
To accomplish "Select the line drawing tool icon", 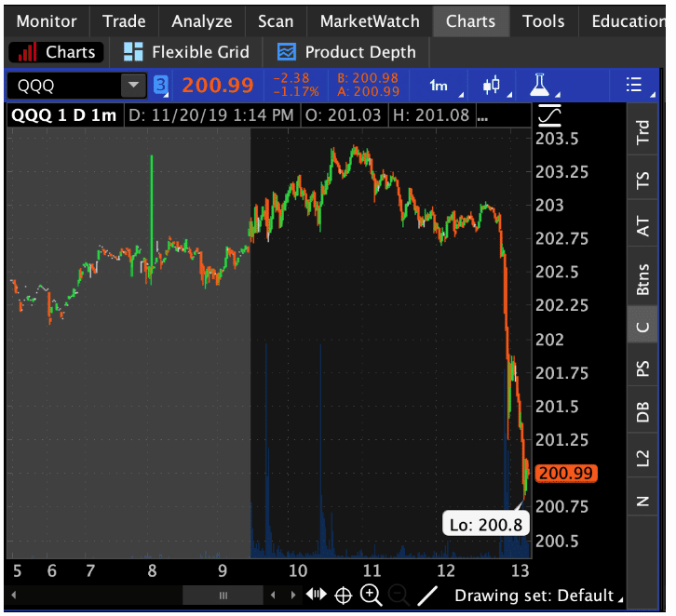I will (x=427, y=596).
